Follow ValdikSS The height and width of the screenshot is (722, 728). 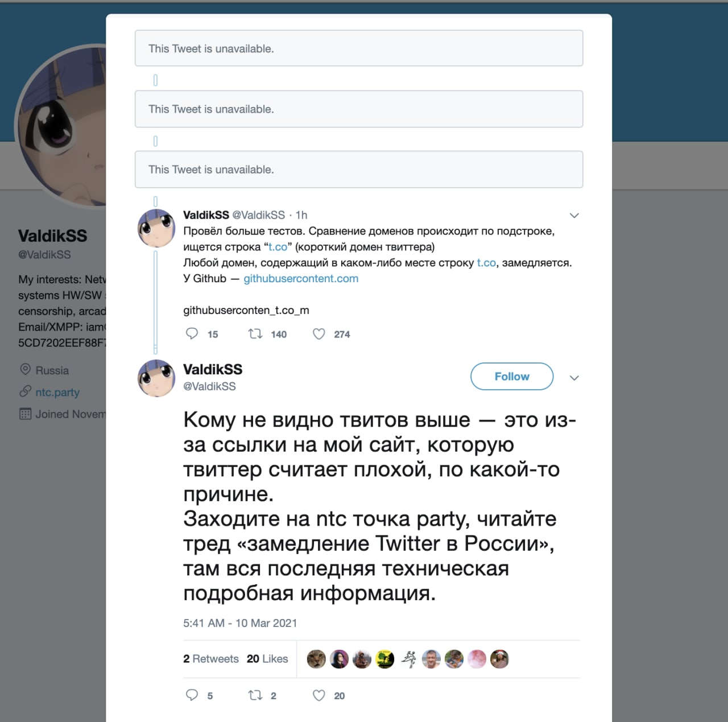[512, 376]
